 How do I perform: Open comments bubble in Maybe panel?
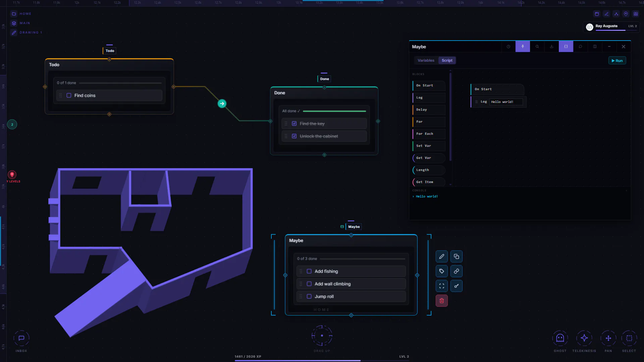[x=581, y=47]
